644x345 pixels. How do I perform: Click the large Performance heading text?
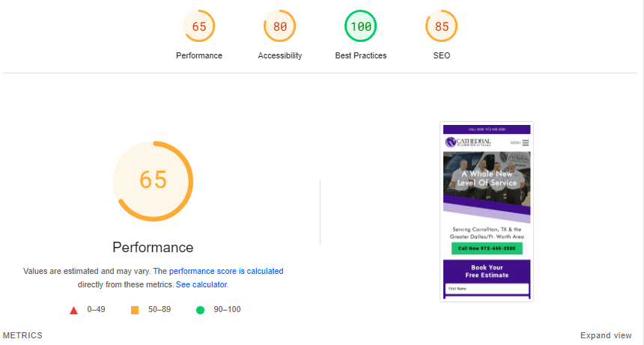coord(153,248)
